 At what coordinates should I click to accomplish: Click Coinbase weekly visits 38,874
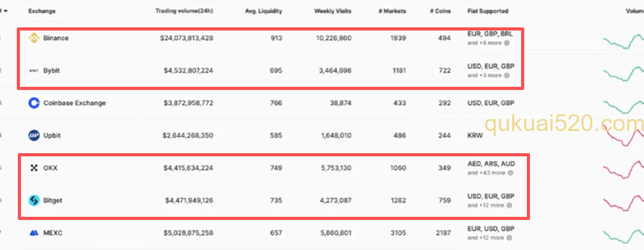341,103
